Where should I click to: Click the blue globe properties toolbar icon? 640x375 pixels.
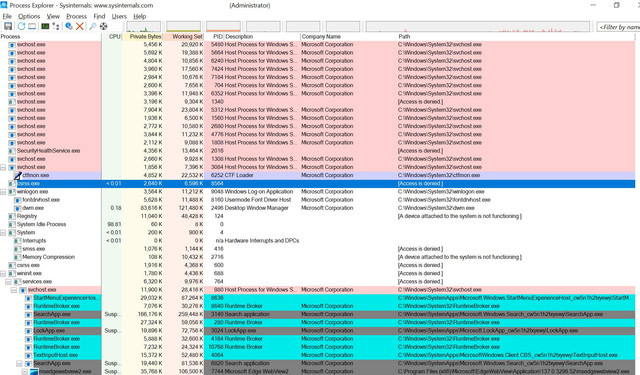pos(69,27)
